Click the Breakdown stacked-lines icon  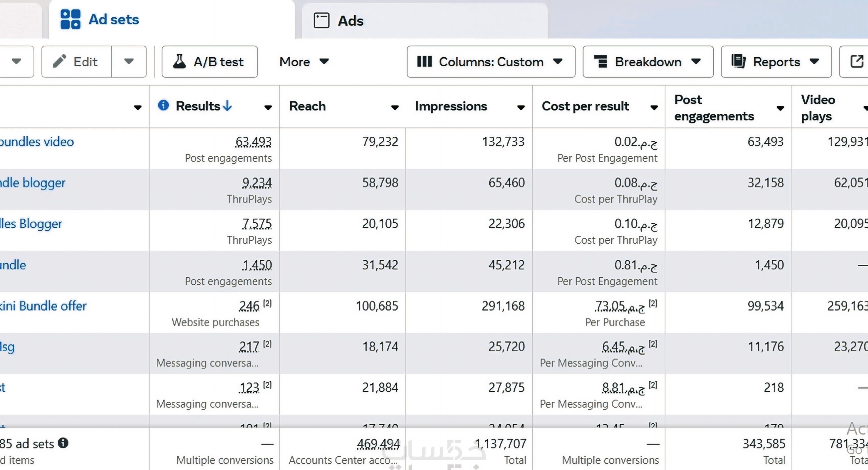click(x=600, y=61)
